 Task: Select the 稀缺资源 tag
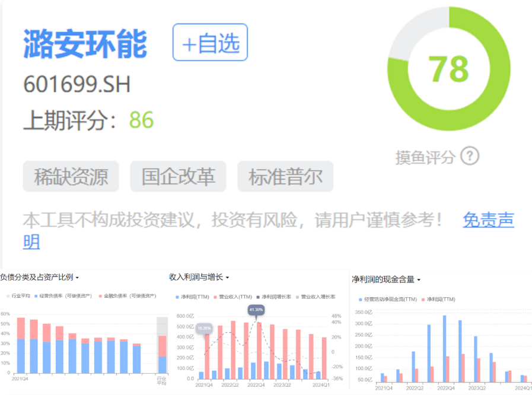click(x=71, y=177)
